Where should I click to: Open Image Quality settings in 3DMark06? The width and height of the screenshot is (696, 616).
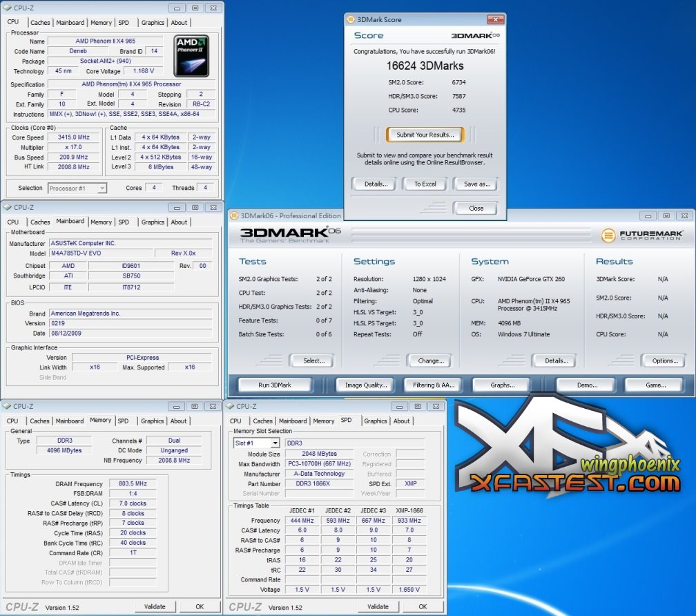[366, 385]
